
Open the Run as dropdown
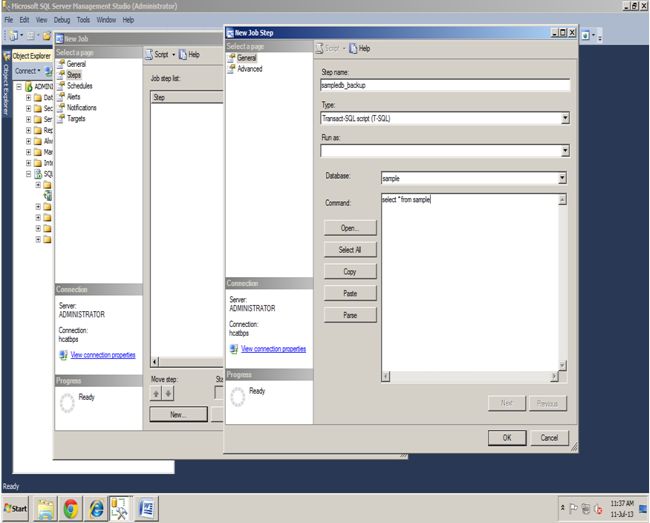coord(565,151)
